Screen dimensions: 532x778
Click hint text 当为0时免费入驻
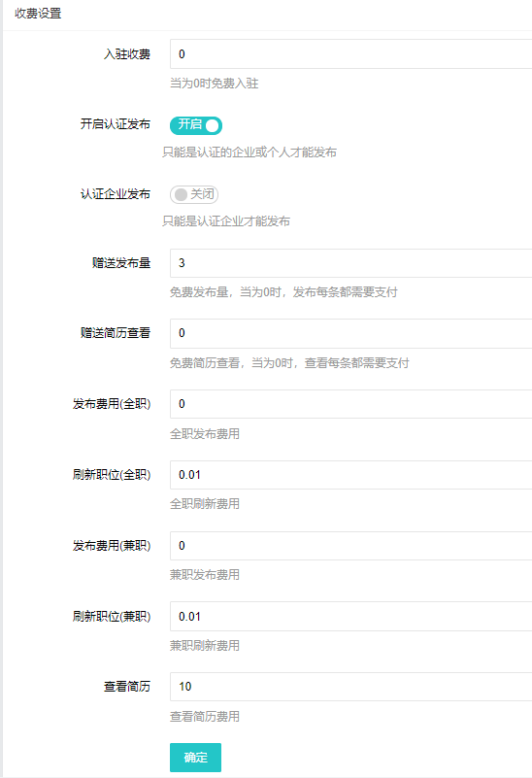coord(215,84)
